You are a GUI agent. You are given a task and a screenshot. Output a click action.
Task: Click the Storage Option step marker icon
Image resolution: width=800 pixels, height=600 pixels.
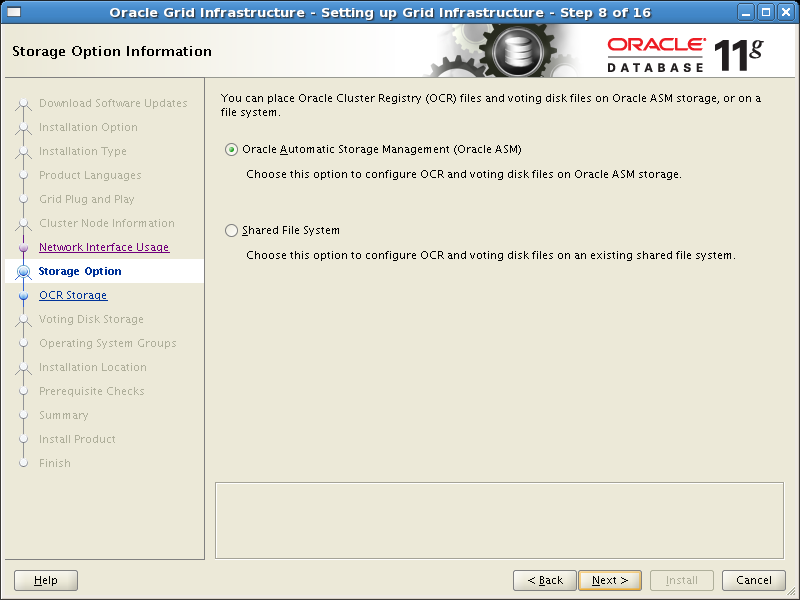coord(23,271)
